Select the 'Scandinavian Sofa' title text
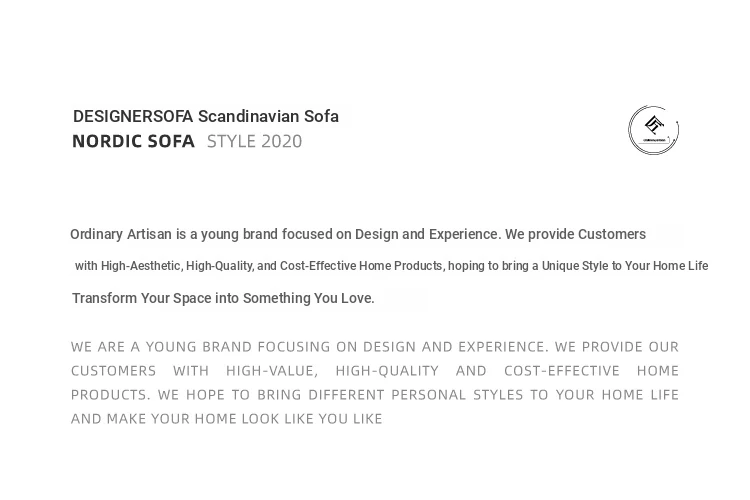The width and height of the screenshot is (750, 500). [268, 117]
